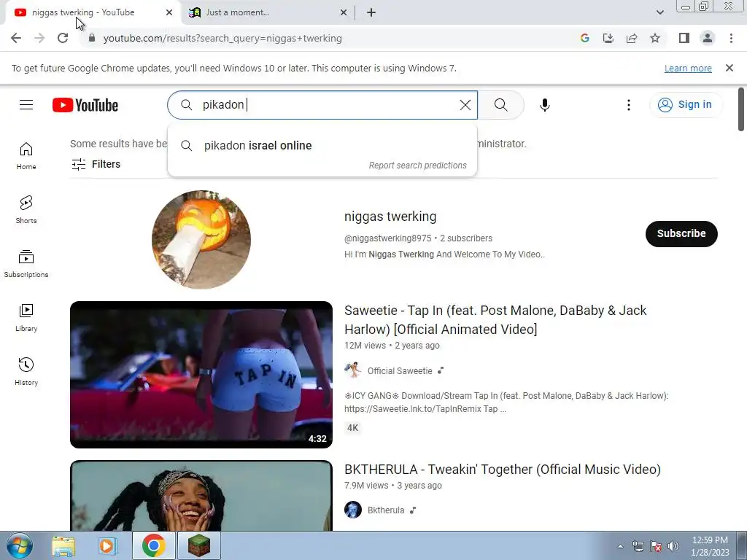Open a new browser tab
This screenshot has width=747, height=560.
tap(371, 13)
